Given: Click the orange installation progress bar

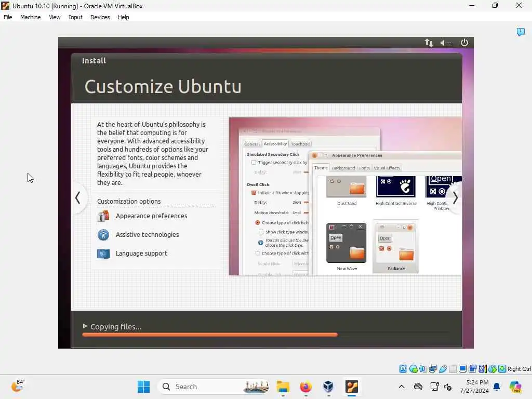Looking at the screenshot, I should coord(210,335).
